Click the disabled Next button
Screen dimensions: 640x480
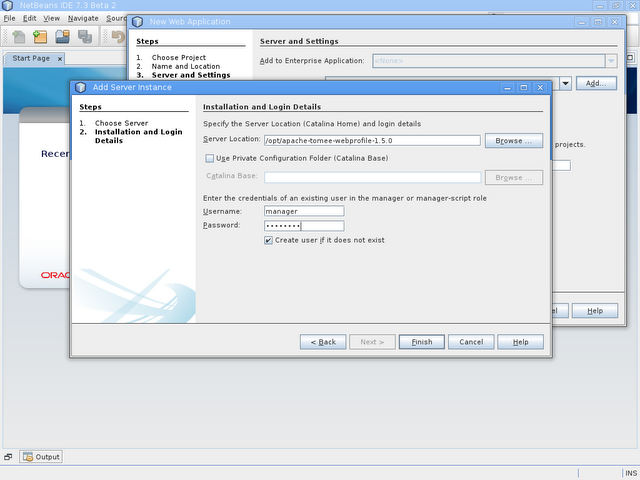pyautogui.click(x=372, y=342)
